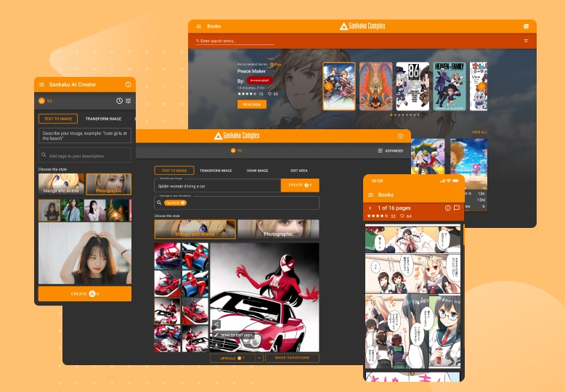This screenshot has width=565, height=392.
Task: Click the carousel pagination dots under book covers
Action: 405,115
